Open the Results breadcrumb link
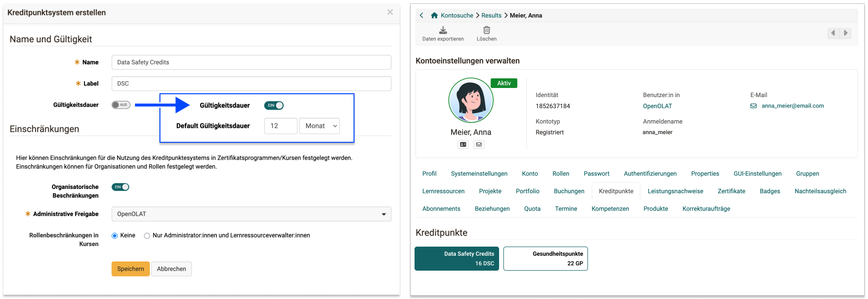 click(x=491, y=15)
